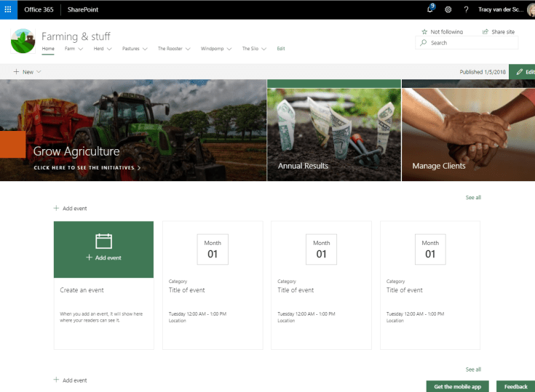The width and height of the screenshot is (535, 392).
Task: Expand the Farm navigation dropdown
Action: tap(73, 49)
